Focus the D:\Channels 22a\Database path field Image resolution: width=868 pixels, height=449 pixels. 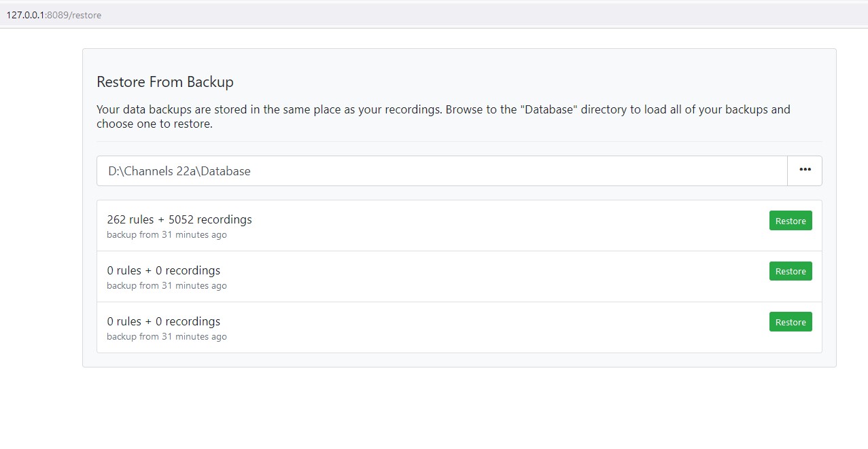pos(442,171)
